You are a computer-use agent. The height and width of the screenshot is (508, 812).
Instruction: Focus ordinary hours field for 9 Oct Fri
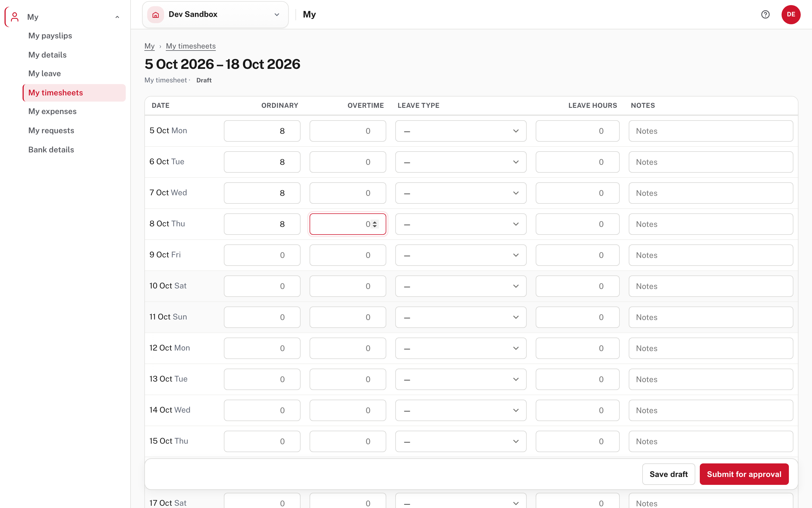point(262,255)
